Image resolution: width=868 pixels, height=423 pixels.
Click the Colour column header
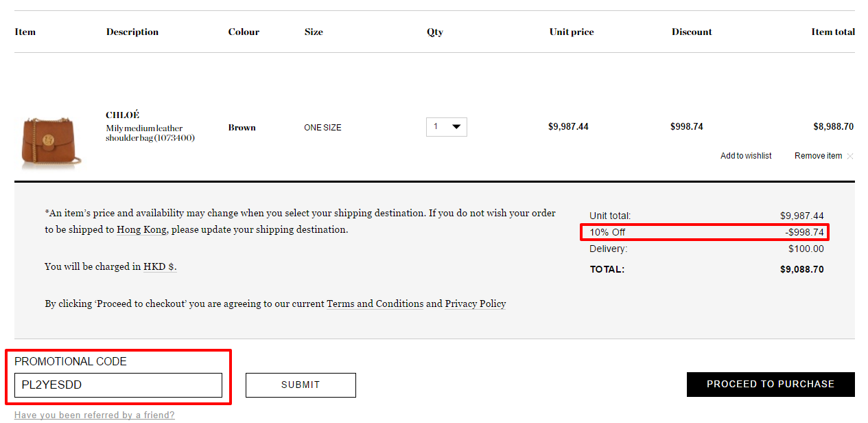(x=244, y=32)
